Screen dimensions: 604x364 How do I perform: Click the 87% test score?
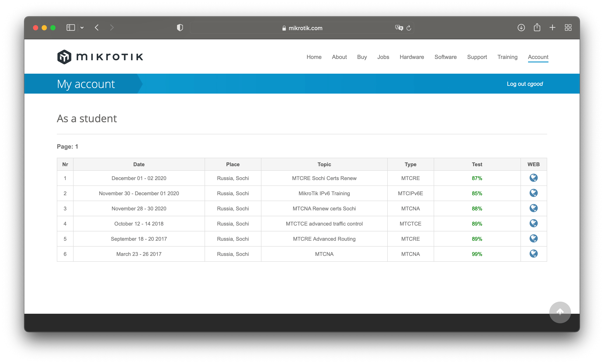click(477, 178)
